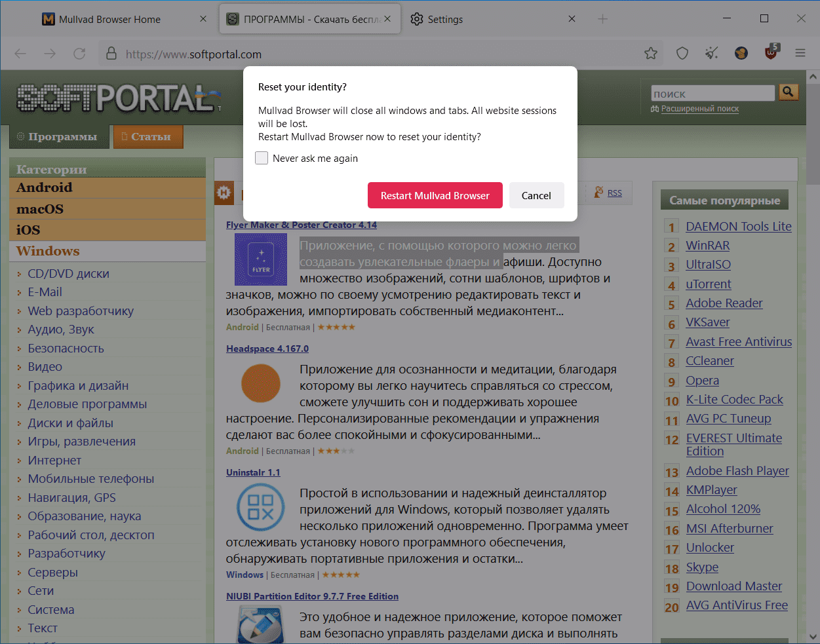820x644 pixels.
Task: Open the Игры, развлечения category
Action: pyautogui.click(x=81, y=442)
